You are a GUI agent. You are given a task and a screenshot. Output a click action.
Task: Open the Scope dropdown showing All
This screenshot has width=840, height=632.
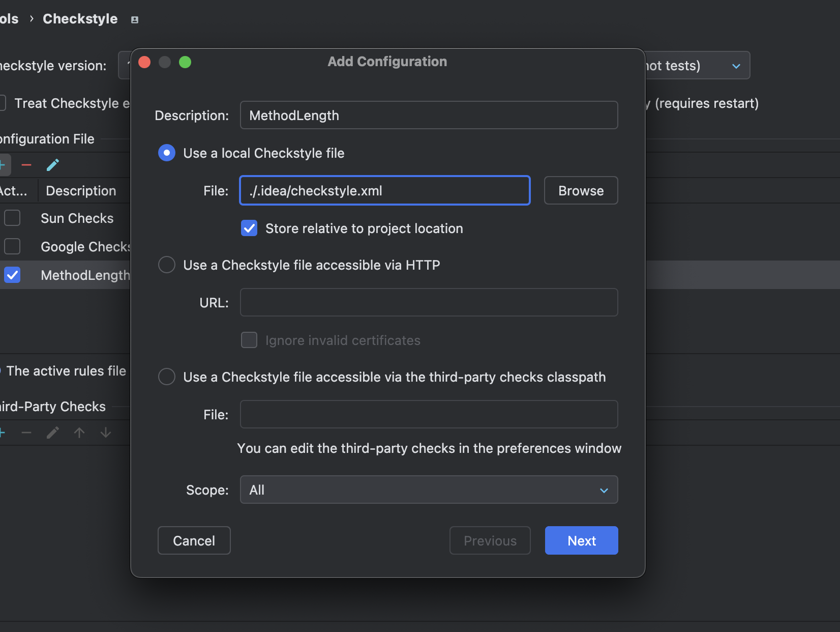click(429, 490)
